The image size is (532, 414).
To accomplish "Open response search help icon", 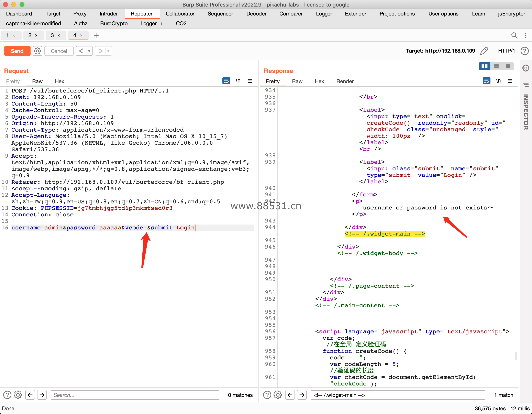I will (267, 395).
